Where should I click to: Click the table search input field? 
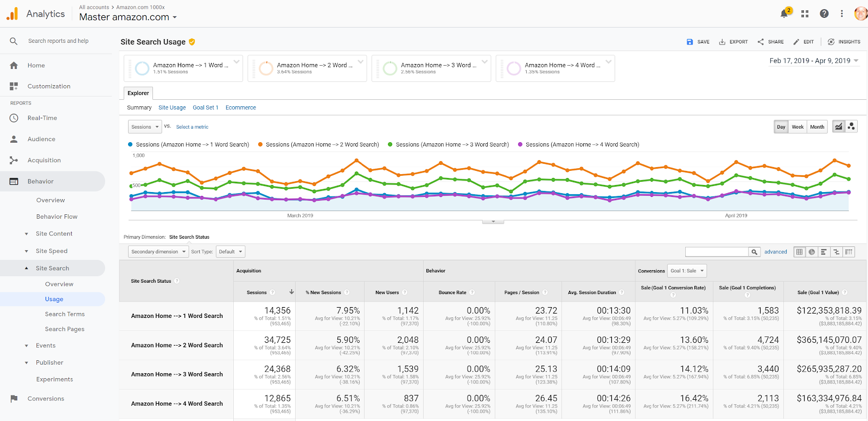coord(717,252)
